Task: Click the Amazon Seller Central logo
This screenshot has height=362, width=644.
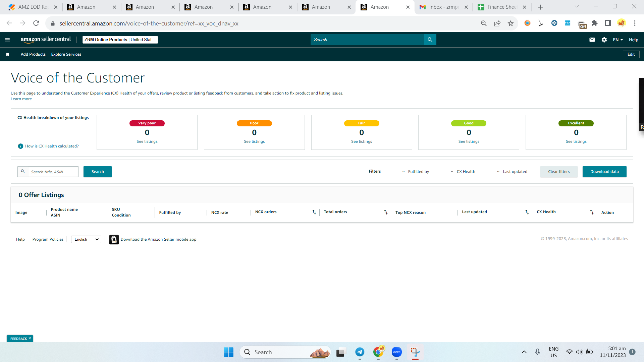Action: click(x=46, y=40)
